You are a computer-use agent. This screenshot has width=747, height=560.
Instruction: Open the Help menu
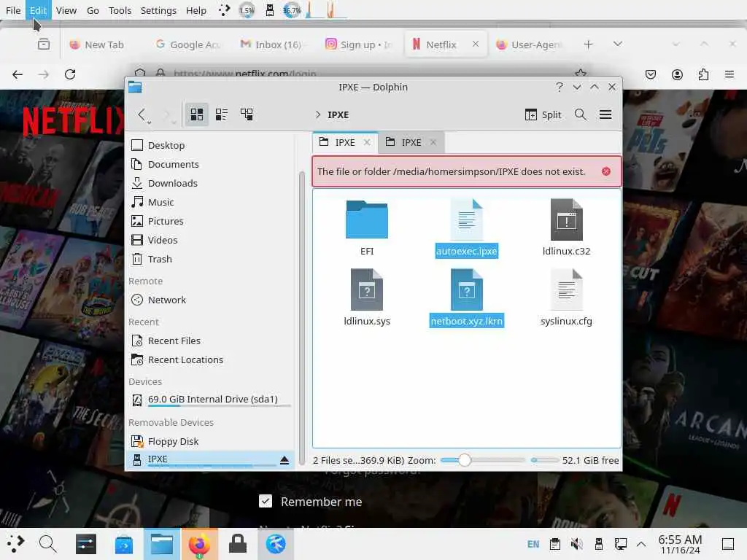(x=196, y=10)
